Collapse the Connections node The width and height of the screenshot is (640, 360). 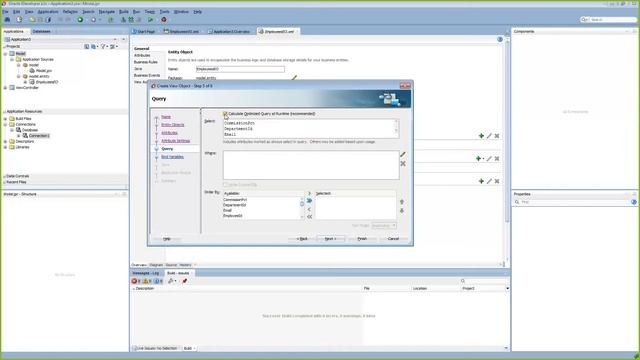coord(5,124)
